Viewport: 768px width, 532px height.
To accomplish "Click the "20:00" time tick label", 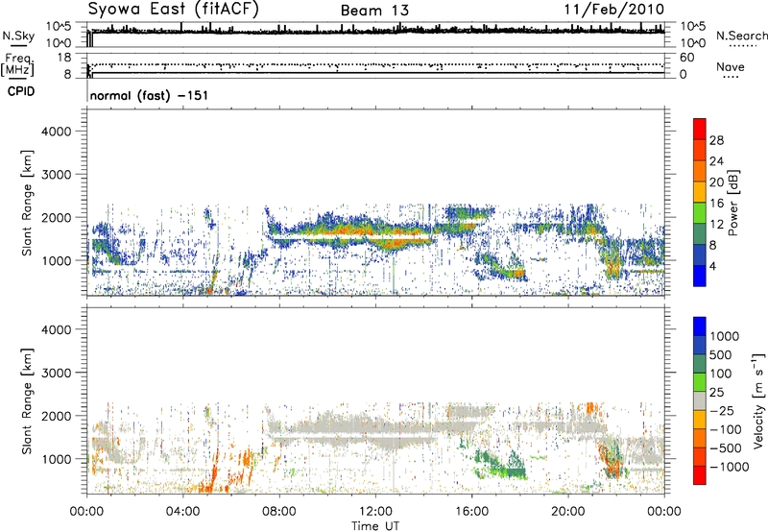I will pos(568,512).
